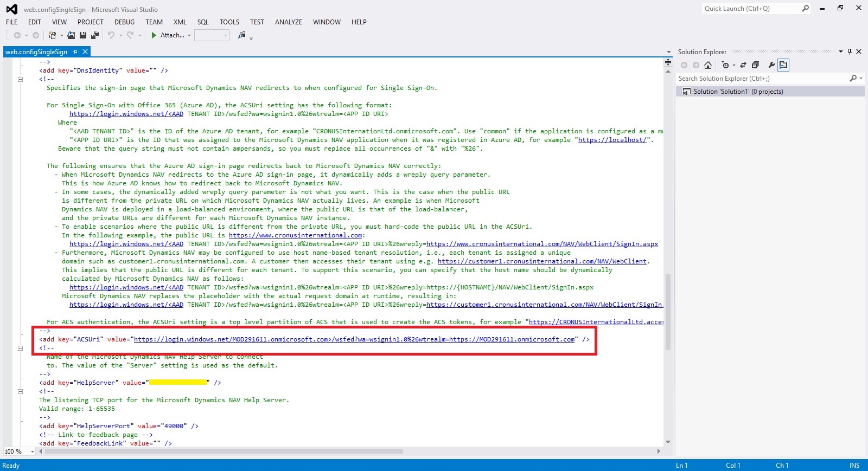The image size is (868, 471).
Task: Click the editor horizontal scrollbar thumb
Action: click(x=217, y=451)
